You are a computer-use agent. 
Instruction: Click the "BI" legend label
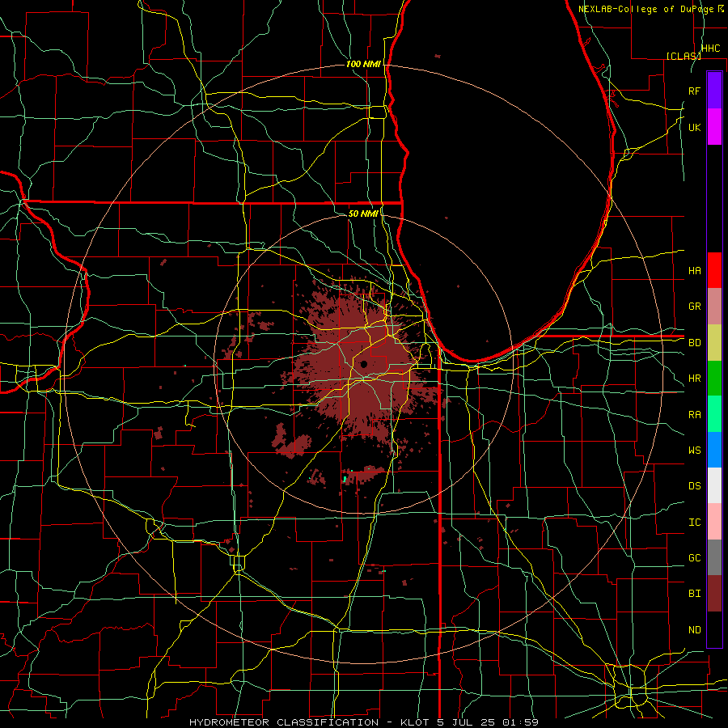pos(695,594)
